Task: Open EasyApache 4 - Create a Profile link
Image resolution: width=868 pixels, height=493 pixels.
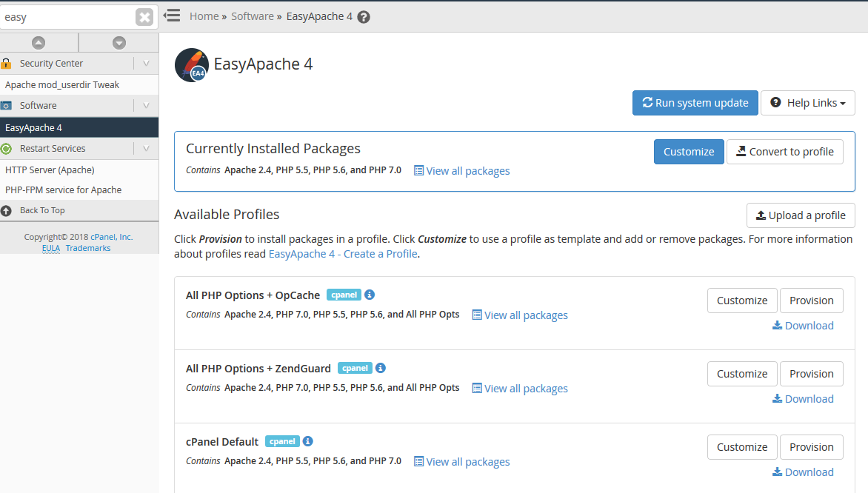Action: point(343,254)
